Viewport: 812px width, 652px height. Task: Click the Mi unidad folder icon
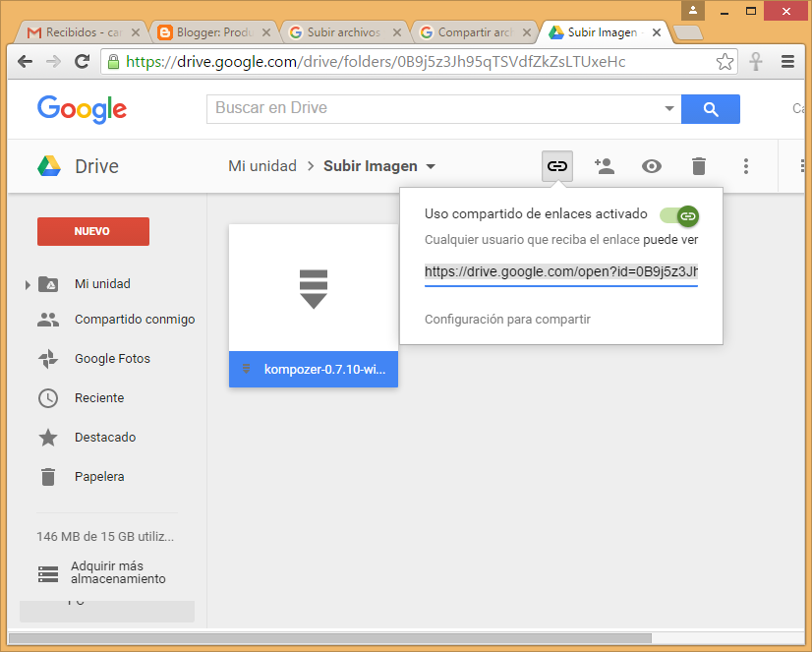coord(48,284)
